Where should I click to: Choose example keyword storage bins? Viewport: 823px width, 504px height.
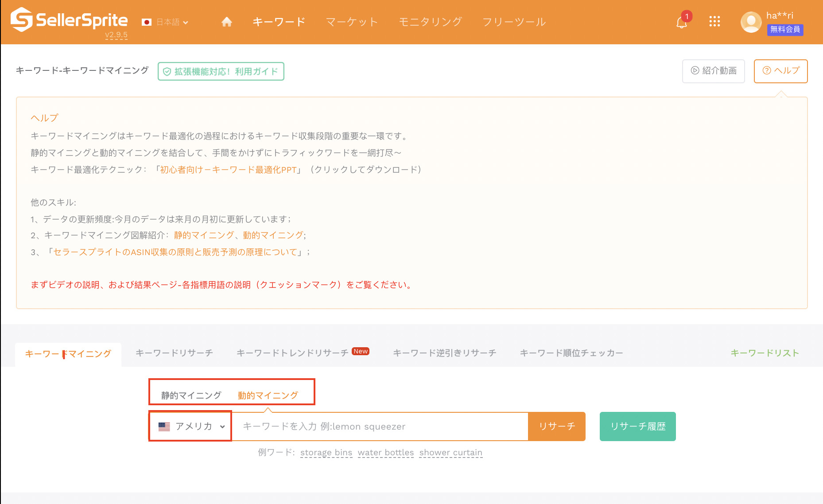(326, 452)
